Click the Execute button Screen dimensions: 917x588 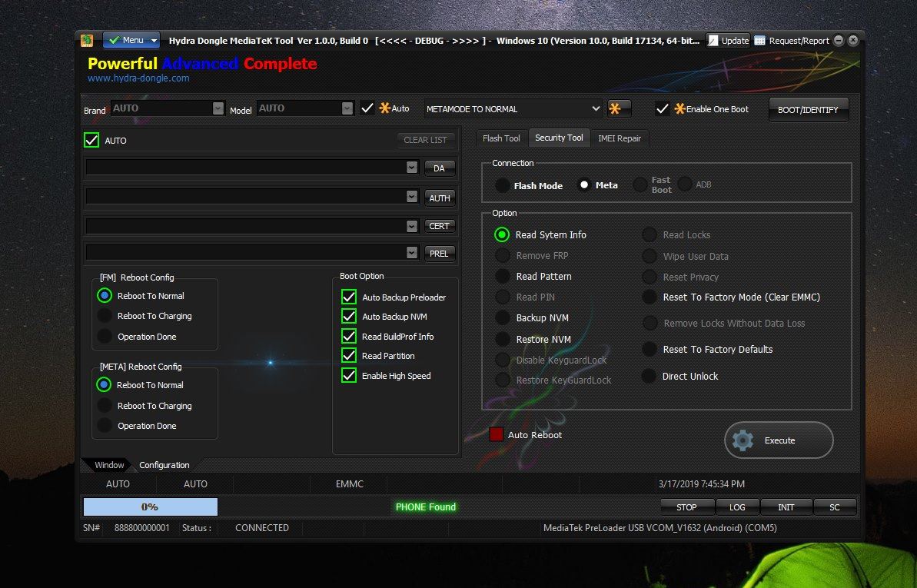pyautogui.click(x=779, y=440)
